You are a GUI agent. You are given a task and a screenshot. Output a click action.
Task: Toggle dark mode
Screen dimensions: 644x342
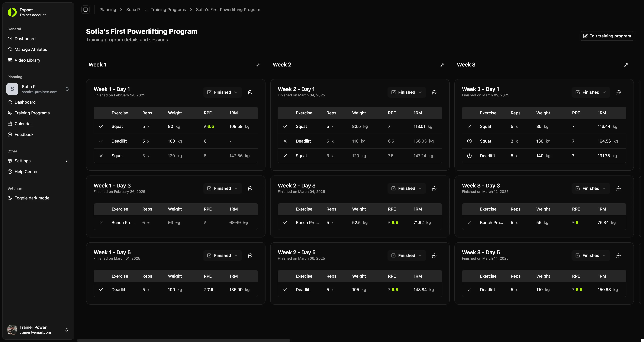[x=32, y=198]
